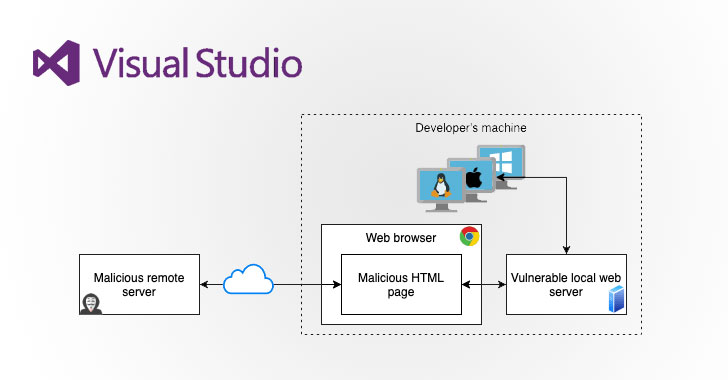Screen dimensions: 728x380
Task: Click the "Visual Studio" title text
Action: click(x=197, y=63)
